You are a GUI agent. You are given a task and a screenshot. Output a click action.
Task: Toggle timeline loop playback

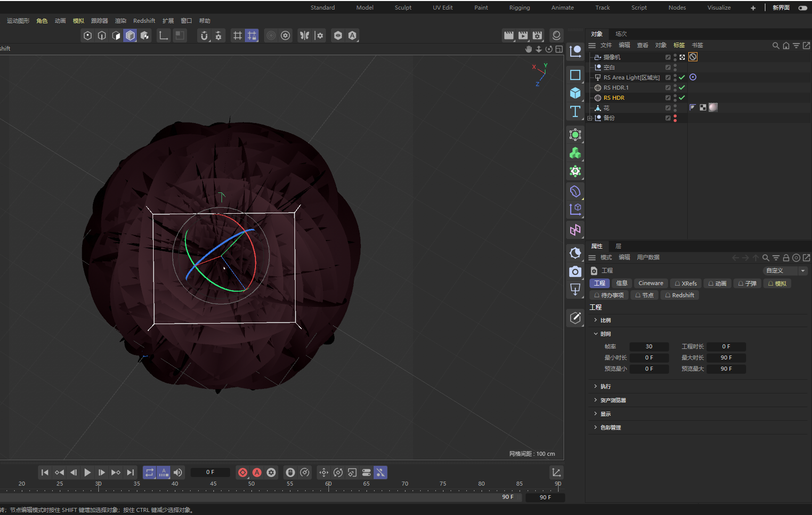pyautogui.click(x=150, y=472)
